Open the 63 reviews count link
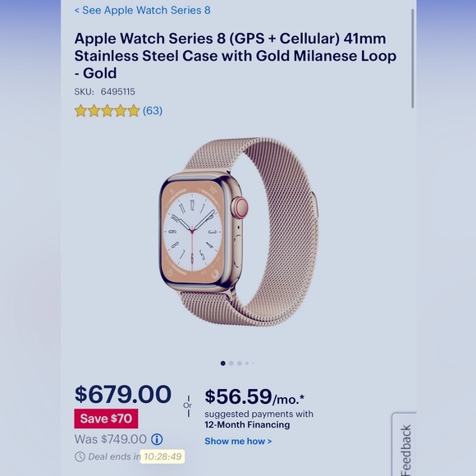This screenshot has height=476, width=476. coord(153,111)
